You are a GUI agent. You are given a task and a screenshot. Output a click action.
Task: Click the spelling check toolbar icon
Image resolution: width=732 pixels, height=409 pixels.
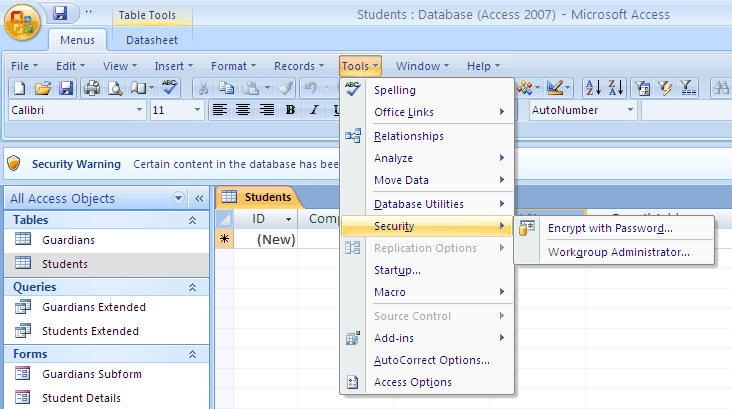click(169, 87)
